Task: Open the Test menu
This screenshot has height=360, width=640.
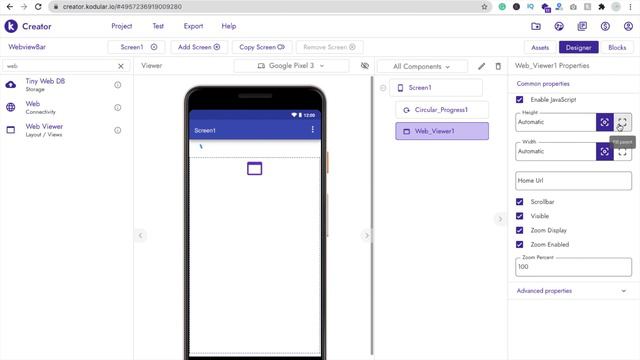Action: tap(158, 26)
